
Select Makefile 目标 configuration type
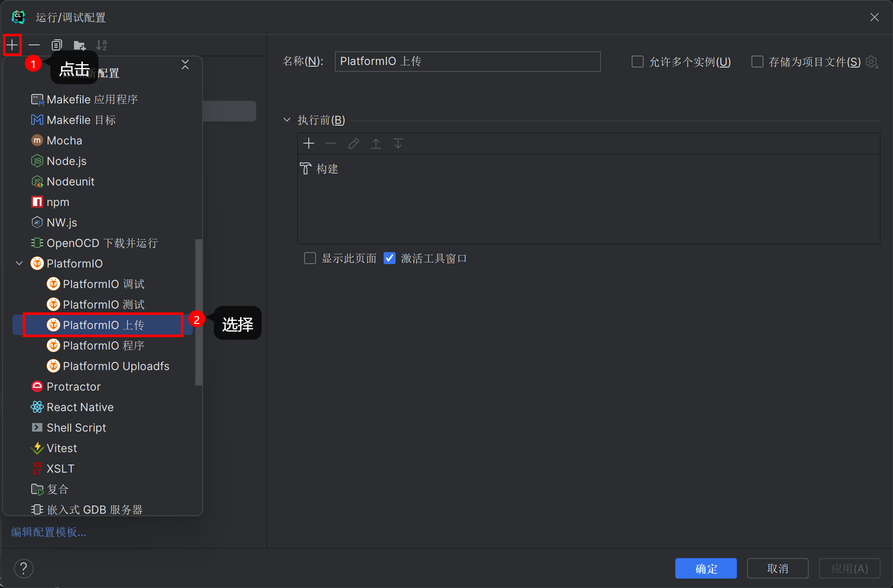click(x=103, y=120)
